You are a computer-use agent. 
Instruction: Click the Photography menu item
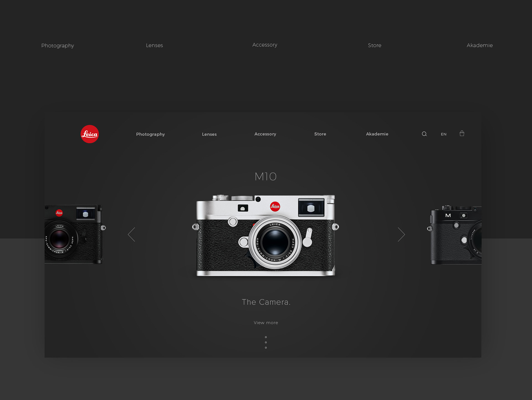tap(150, 134)
